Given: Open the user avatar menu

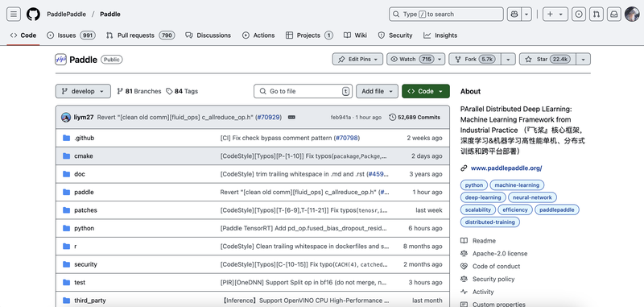Looking at the screenshot, I should click(632, 15).
